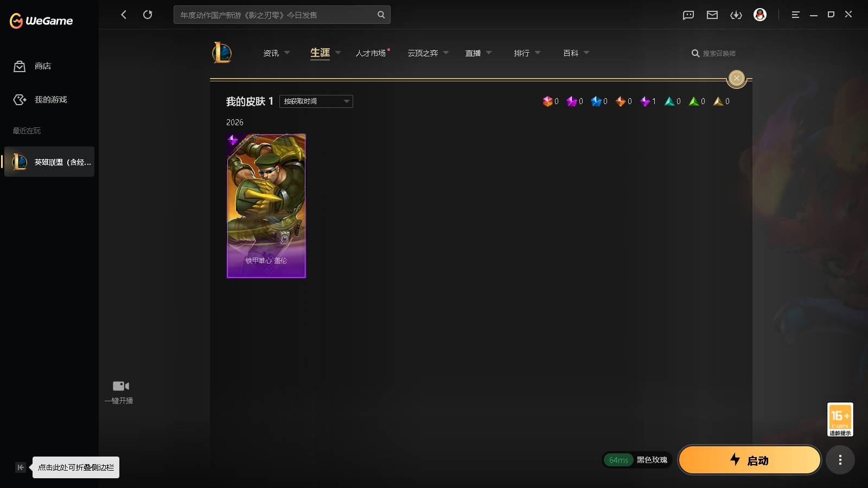Open the download manager icon

736,15
